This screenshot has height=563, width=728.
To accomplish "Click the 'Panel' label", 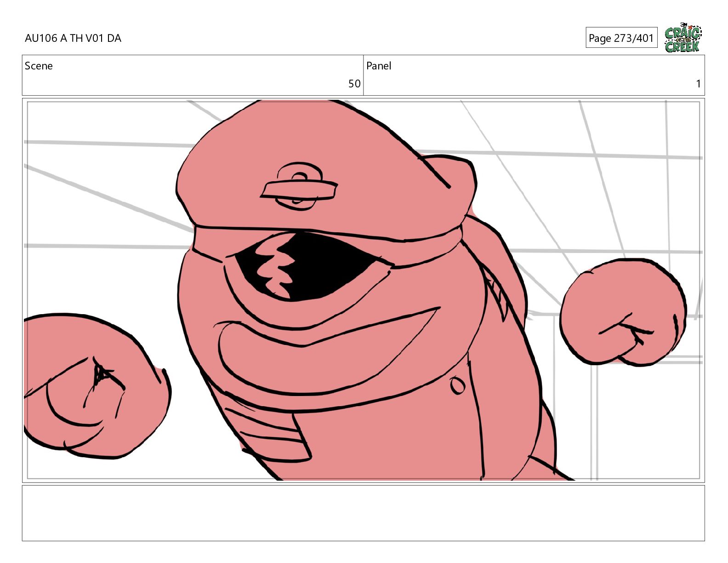I will (x=379, y=66).
